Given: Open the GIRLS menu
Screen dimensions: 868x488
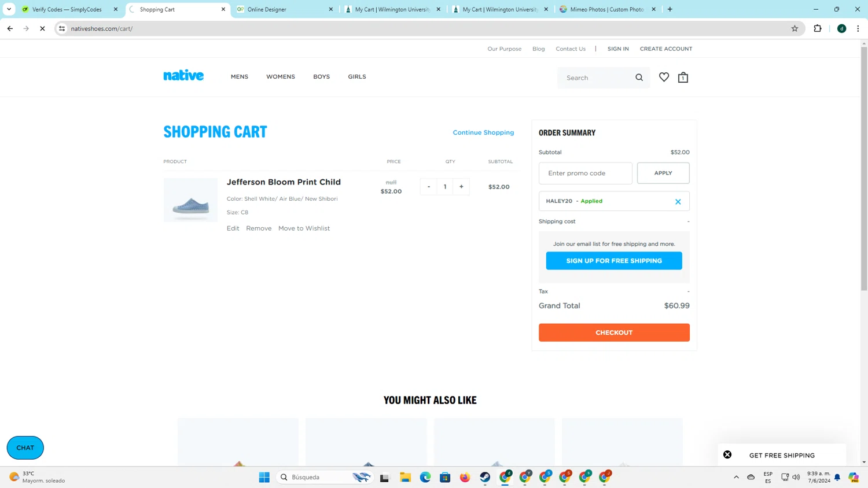Looking at the screenshot, I should (357, 76).
